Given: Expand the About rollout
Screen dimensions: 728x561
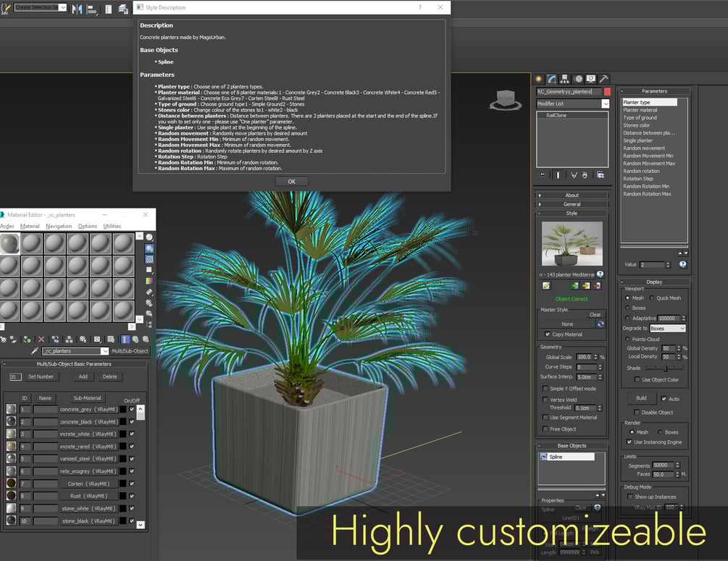Looking at the screenshot, I should (572, 195).
